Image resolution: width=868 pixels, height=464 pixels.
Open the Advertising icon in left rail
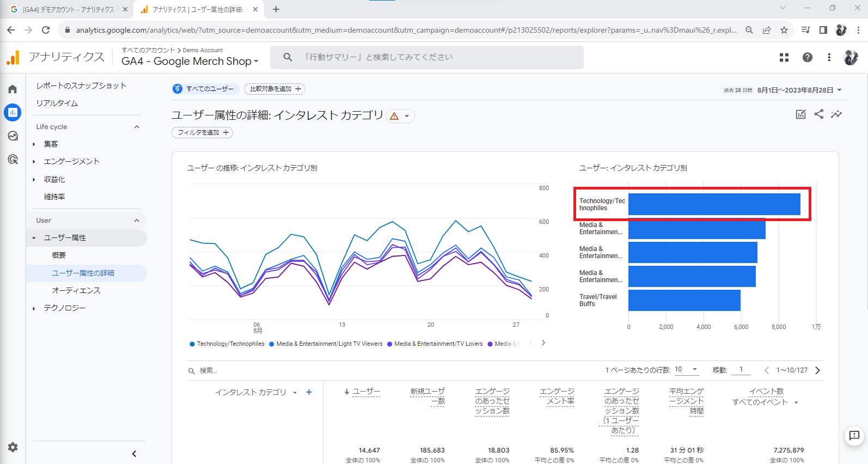tap(13, 159)
